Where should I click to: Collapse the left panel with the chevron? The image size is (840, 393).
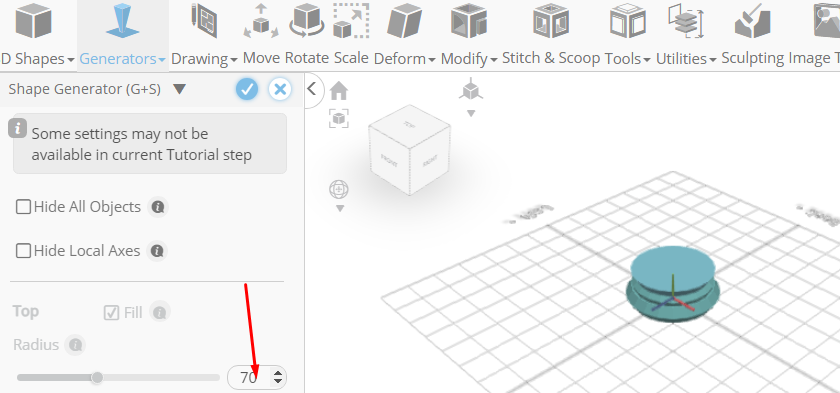coord(312,89)
